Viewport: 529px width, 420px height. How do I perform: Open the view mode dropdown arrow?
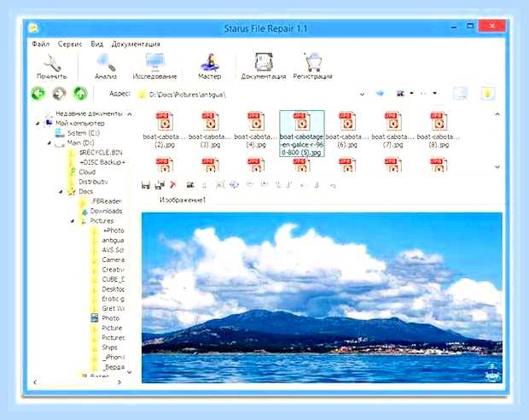pos(411,93)
